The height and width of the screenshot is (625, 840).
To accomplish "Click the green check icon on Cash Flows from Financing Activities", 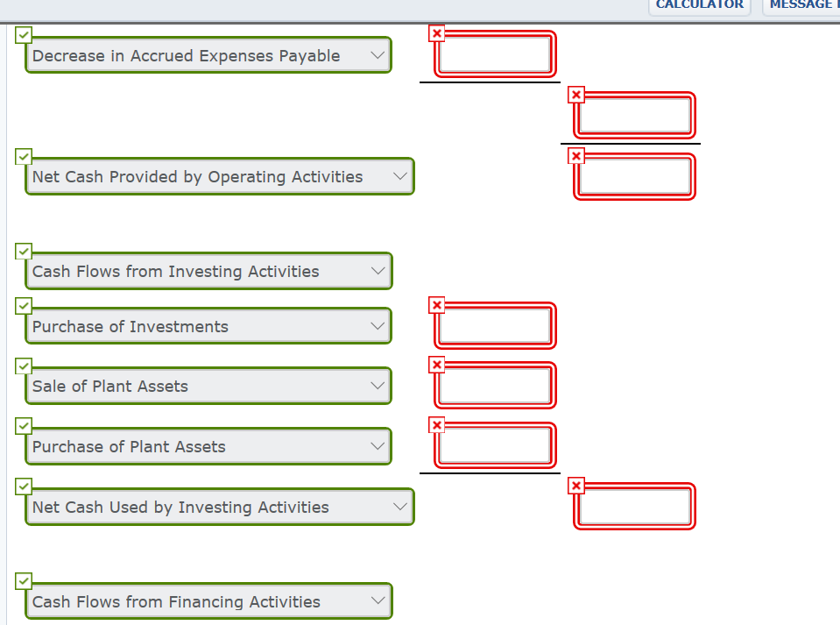I will pos(24,580).
